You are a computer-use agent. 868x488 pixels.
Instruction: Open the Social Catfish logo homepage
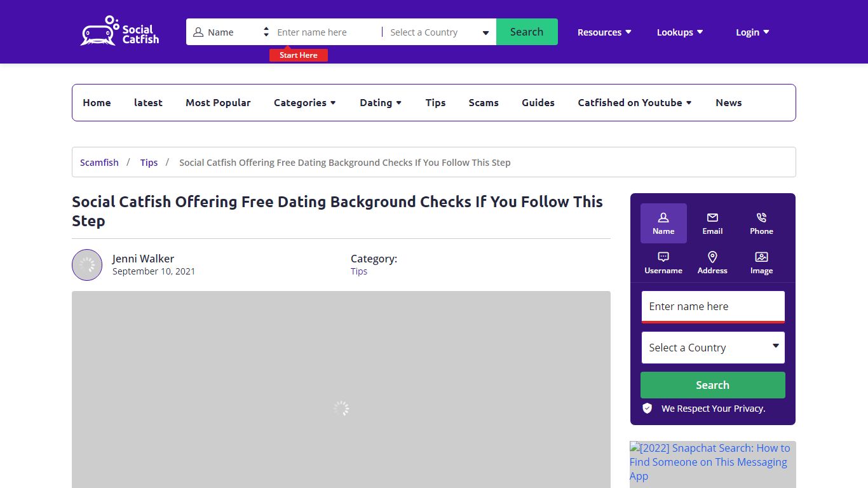pyautogui.click(x=119, y=31)
